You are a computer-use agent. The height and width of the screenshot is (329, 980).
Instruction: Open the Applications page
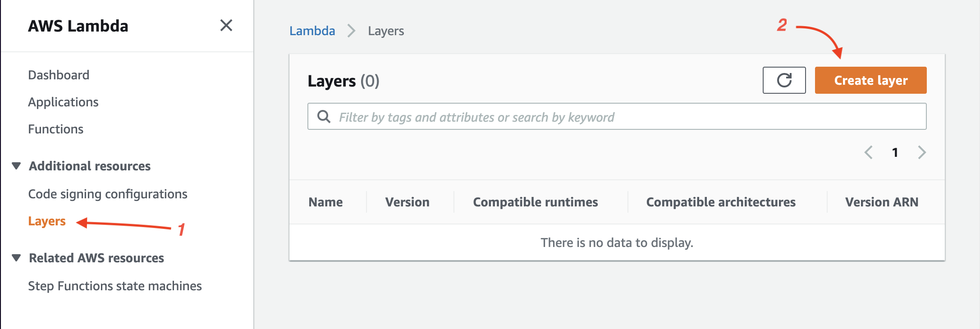pos(63,102)
